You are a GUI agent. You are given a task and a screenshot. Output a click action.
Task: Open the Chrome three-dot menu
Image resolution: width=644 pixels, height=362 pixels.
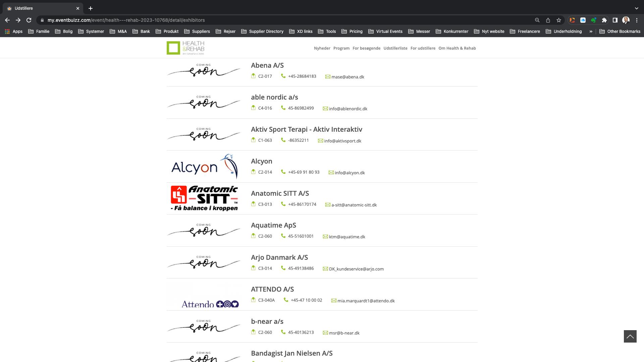coord(637,20)
